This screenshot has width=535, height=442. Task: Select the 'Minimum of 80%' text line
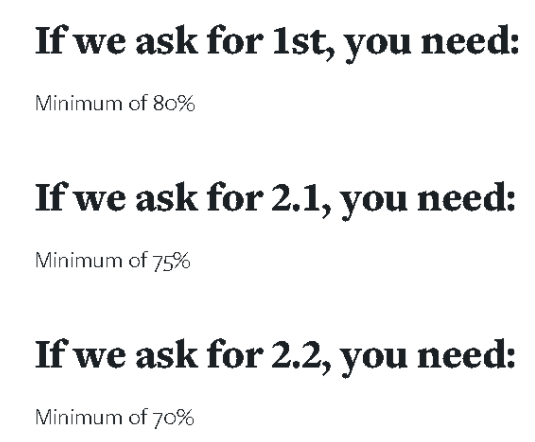click(x=115, y=103)
